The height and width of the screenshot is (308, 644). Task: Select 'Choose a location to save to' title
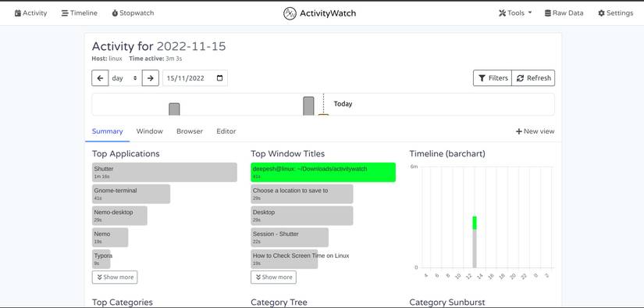pos(302,194)
